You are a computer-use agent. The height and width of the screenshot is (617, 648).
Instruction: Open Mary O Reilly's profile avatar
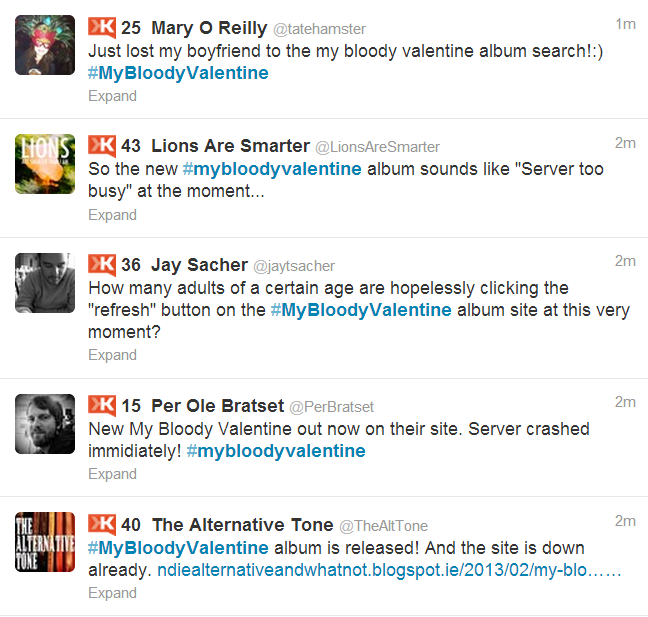[45, 45]
